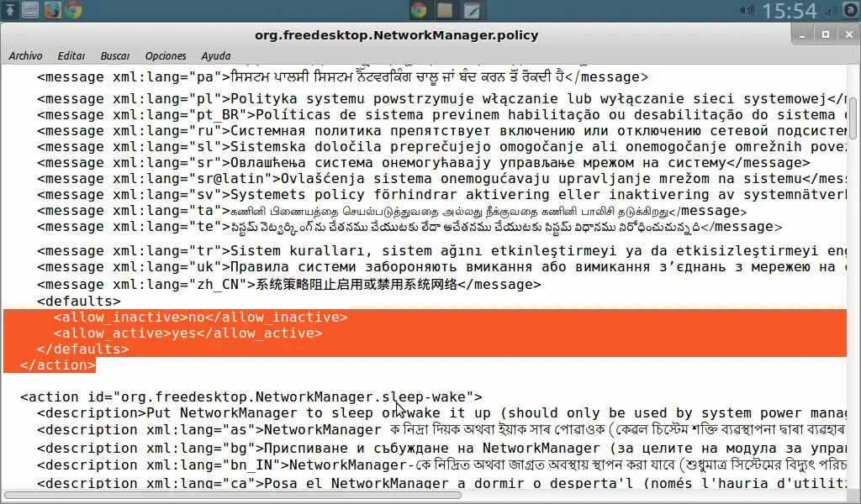Switch to the file manager folder taskbar item
This screenshot has width=861, height=504.
pos(445,10)
